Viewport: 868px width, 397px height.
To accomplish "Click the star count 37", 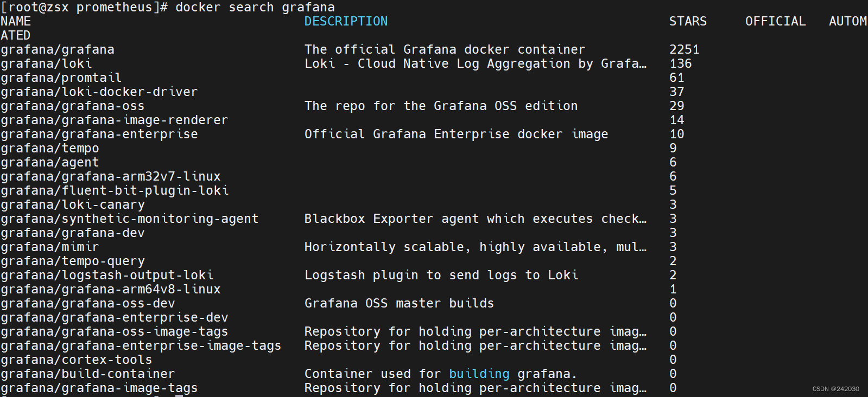I will pyautogui.click(x=677, y=92).
